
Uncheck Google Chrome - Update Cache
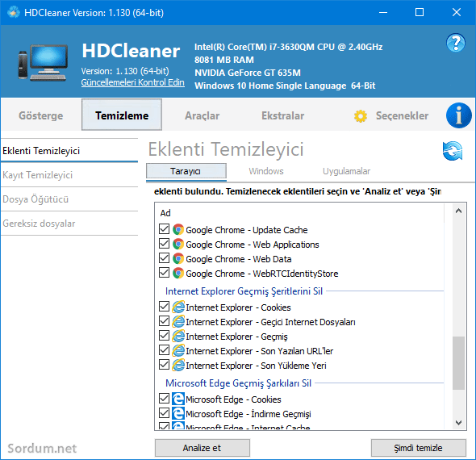165,229
